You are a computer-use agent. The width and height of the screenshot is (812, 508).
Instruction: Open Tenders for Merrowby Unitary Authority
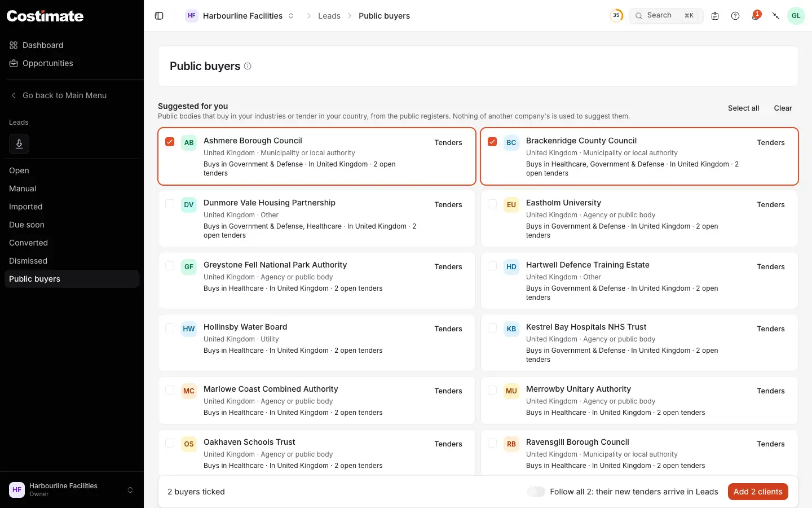[771, 391]
